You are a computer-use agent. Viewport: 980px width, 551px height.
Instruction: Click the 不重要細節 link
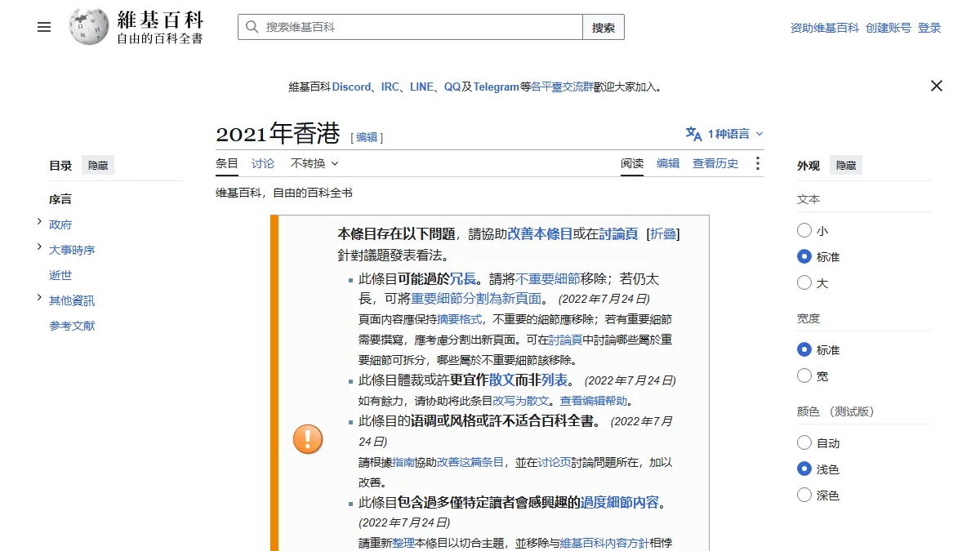tap(548, 278)
